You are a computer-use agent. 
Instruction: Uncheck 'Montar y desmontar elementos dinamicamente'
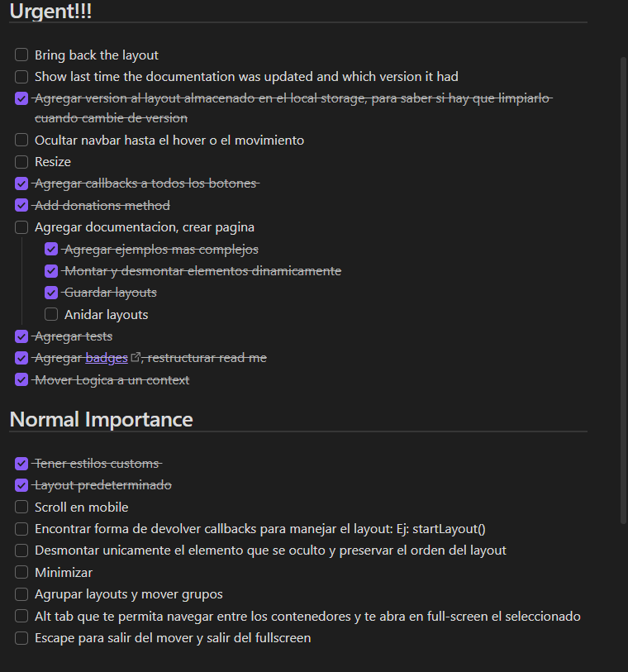(50, 270)
